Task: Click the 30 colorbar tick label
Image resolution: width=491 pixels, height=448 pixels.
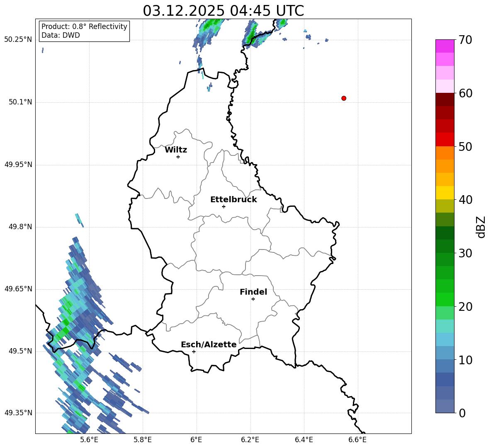Action: click(465, 253)
